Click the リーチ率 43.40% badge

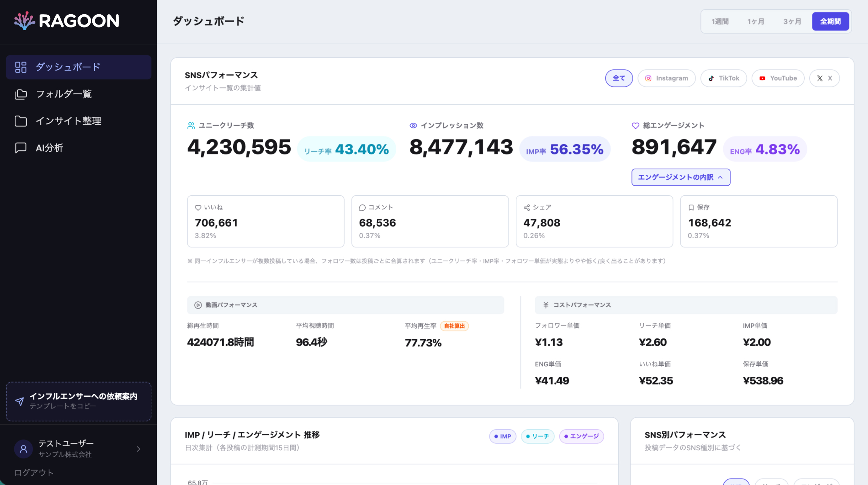(347, 149)
